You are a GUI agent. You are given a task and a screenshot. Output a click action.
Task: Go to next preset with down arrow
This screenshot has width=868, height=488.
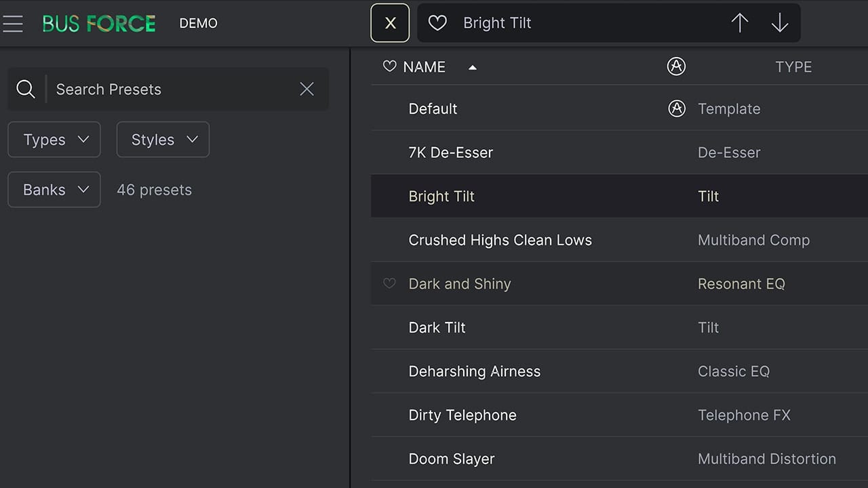tap(780, 23)
